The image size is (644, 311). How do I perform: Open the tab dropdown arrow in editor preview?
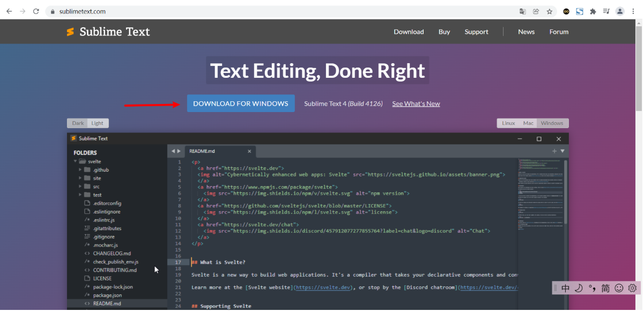(x=562, y=151)
